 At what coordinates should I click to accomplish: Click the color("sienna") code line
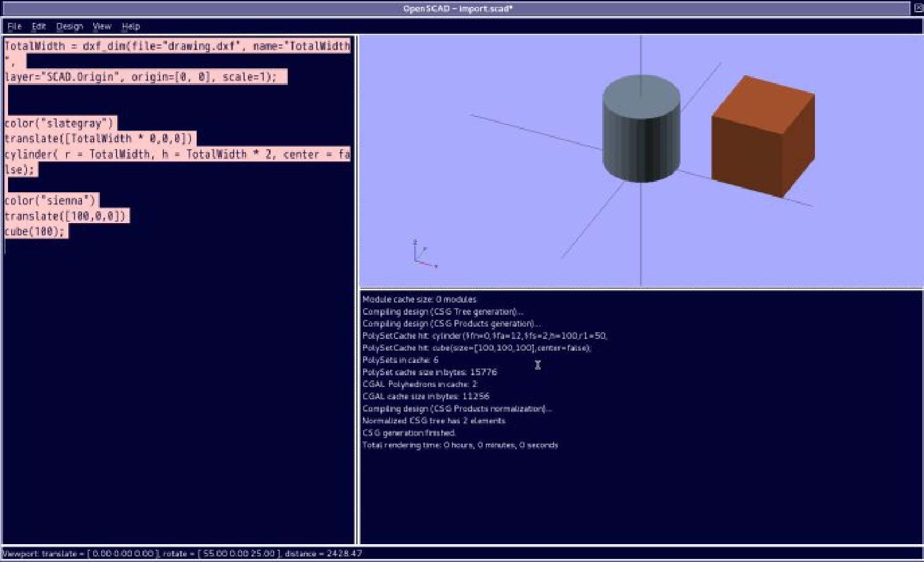click(51, 201)
